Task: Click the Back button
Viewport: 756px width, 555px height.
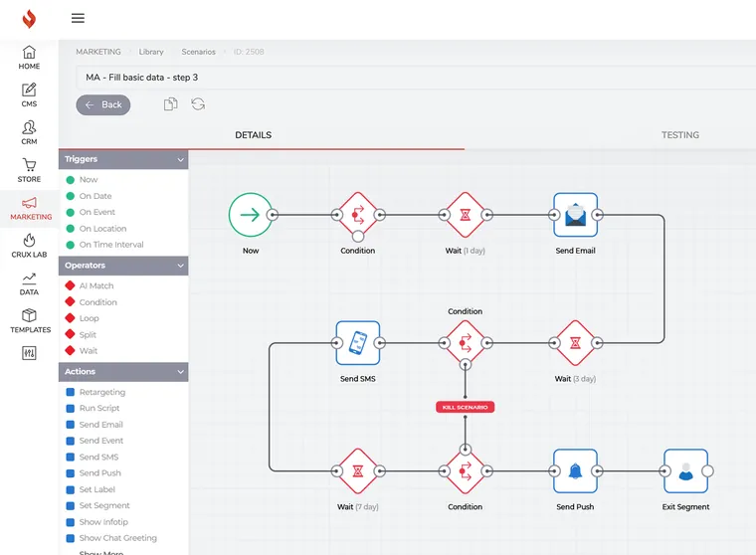Action: (103, 104)
